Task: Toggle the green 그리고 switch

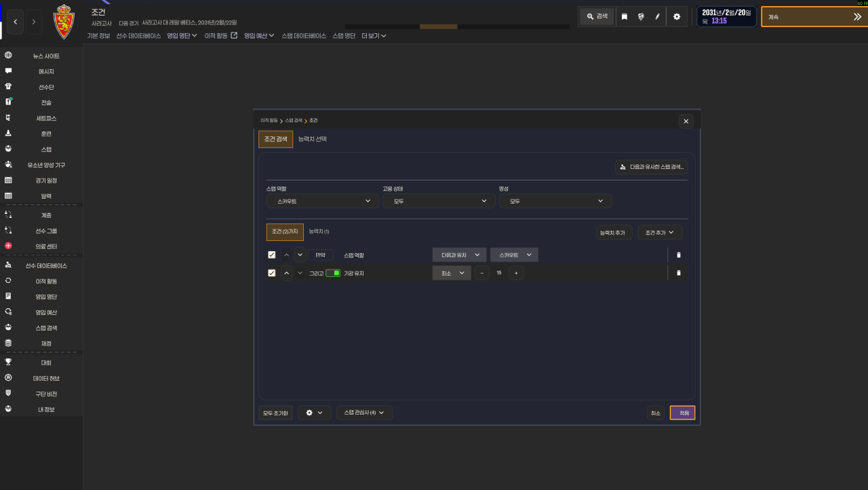Action: (x=333, y=273)
